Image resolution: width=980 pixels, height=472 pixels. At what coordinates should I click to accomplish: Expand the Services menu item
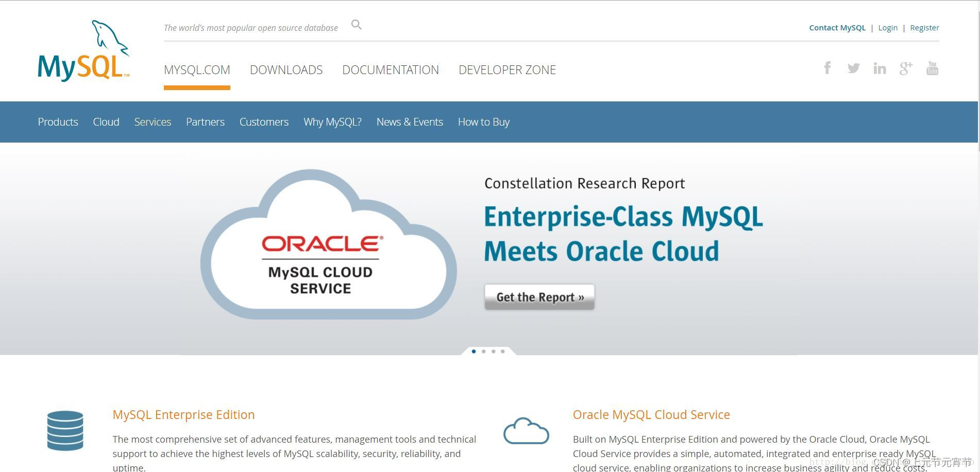click(x=153, y=122)
